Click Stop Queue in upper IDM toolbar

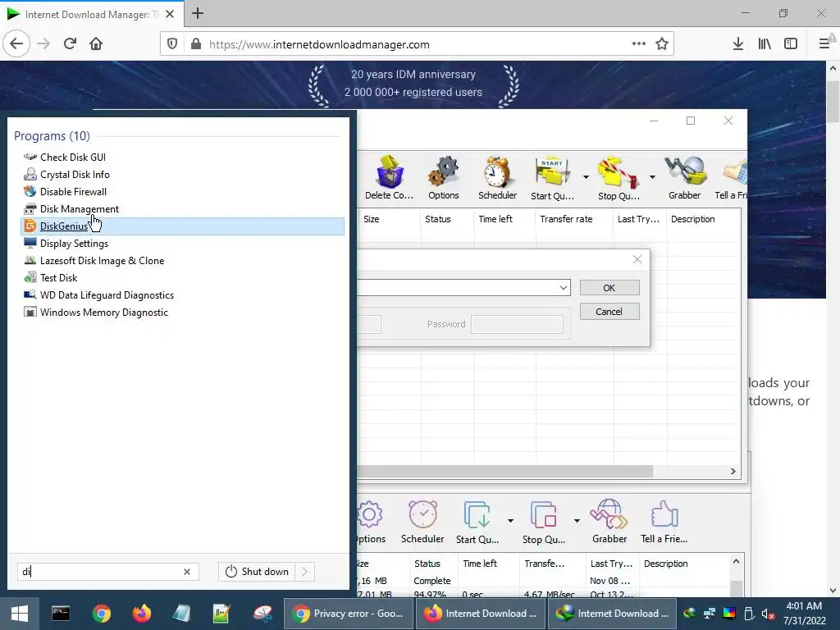pyautogui.click(x=619, y=178)
